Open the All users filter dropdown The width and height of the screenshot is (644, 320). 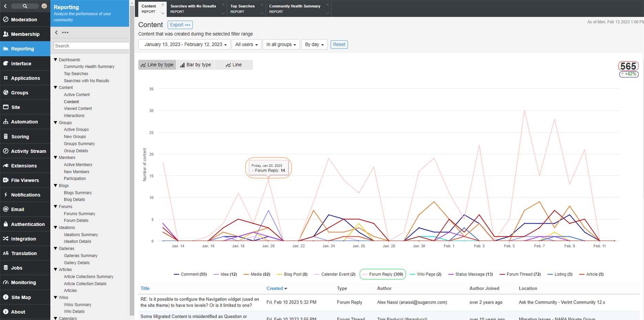(x=246, y=44)
